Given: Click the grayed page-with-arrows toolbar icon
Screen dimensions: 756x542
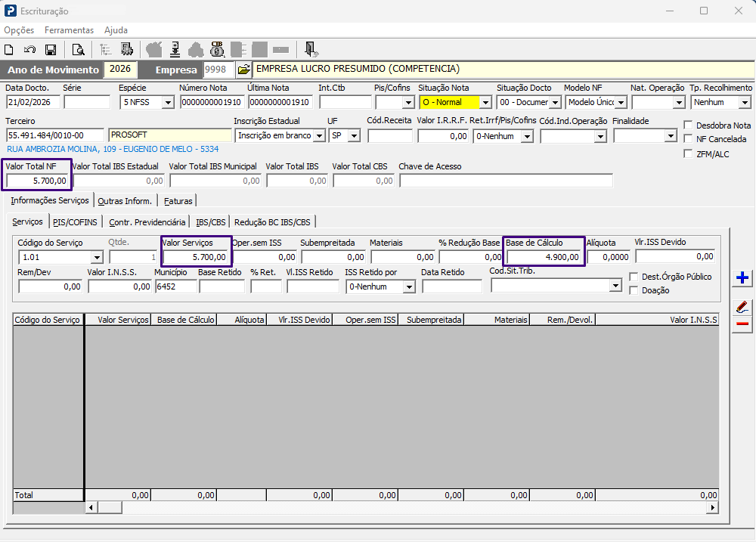Looking at the screenshot, I should (x=239, y=50).
